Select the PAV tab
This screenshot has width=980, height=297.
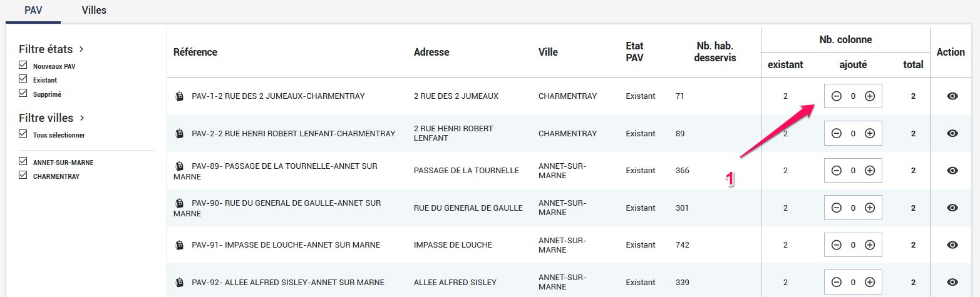(x=33, y=11)
